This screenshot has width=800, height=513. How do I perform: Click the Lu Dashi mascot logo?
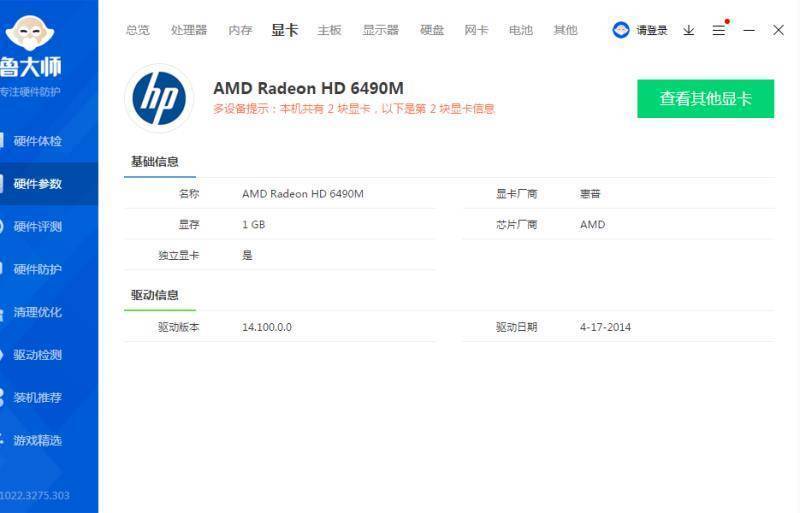(29, 34)
